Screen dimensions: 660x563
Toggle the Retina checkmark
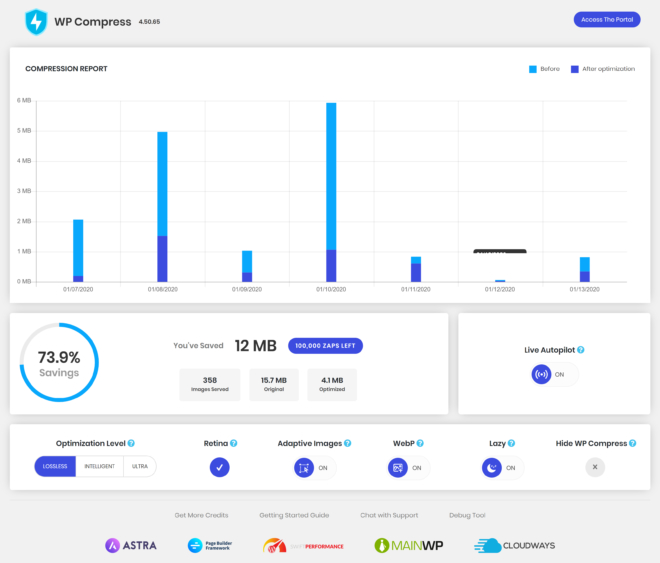pos(220,467)
